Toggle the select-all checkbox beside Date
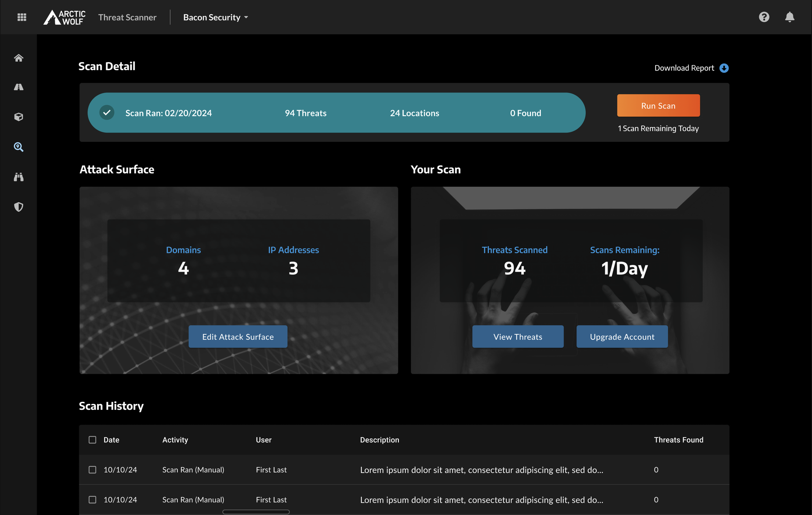812x515 pixels. [92, 440]
